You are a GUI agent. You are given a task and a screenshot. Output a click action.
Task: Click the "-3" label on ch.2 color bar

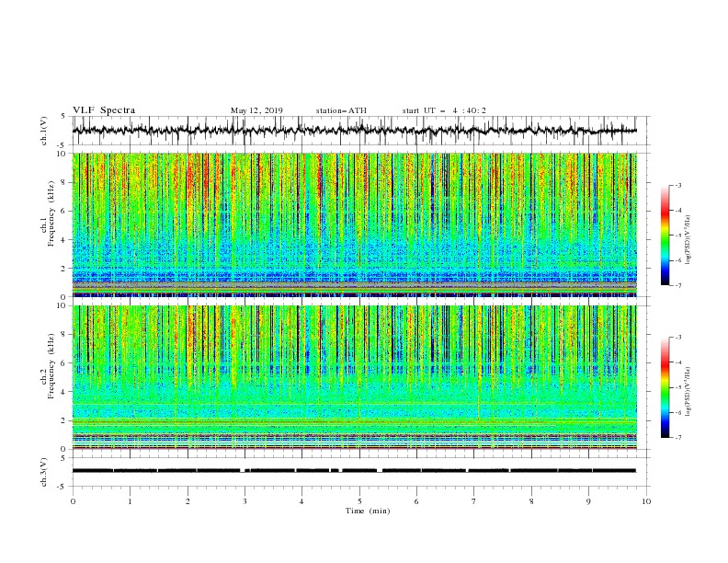click(x=678, y=338)
